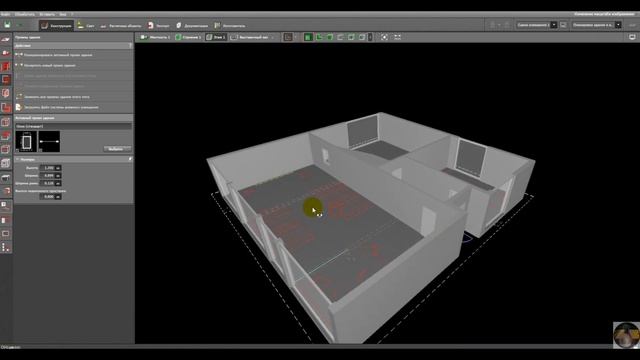Click the pencil icon in the Размеры header
This screenshot has height=360, width=640.
[x=130, y=159]
